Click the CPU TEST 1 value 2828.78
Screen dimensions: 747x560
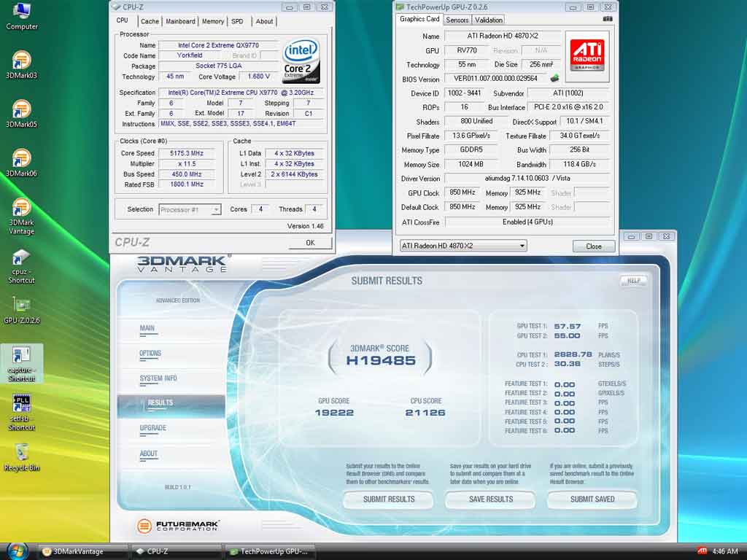pyautogui.click(x=573, y=355)
